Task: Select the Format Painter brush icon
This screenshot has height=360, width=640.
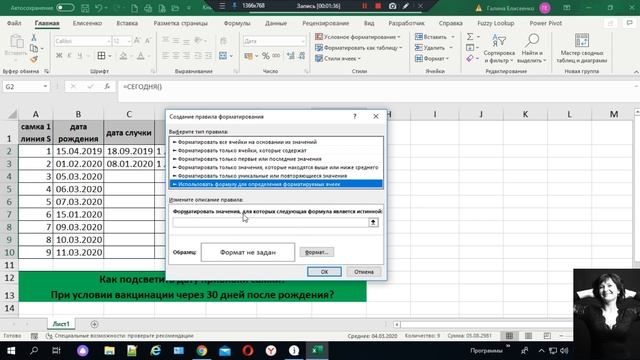Action: [34, 60]
